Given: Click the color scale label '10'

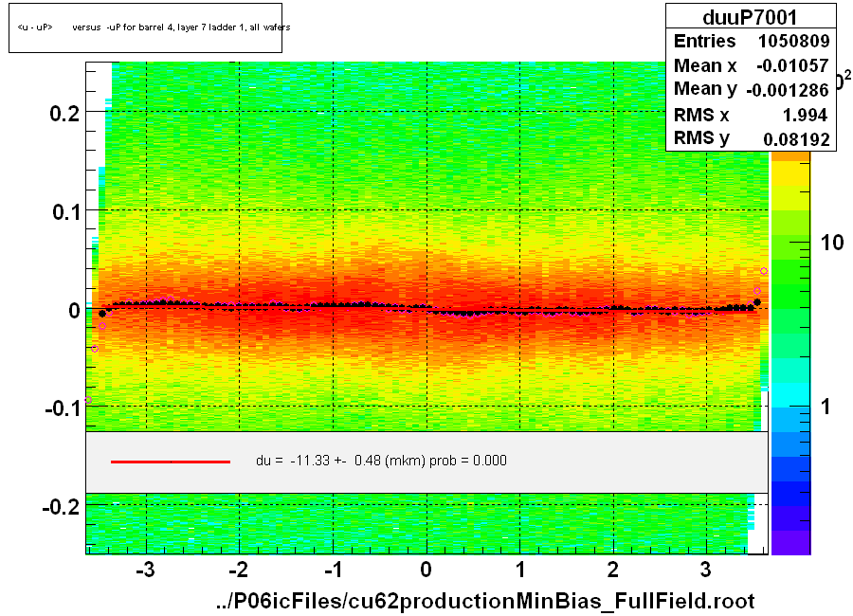Looking at the screenshot, I should coord(832,243).
